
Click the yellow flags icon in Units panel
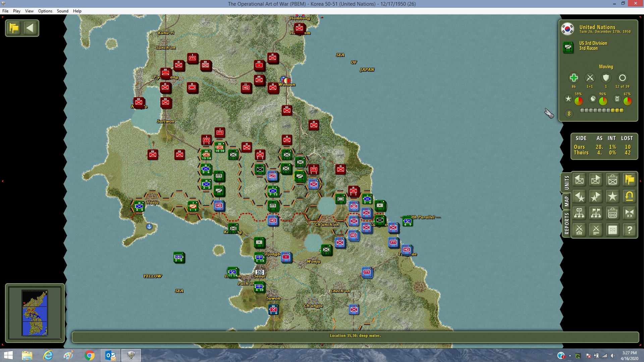click(630, 180)
